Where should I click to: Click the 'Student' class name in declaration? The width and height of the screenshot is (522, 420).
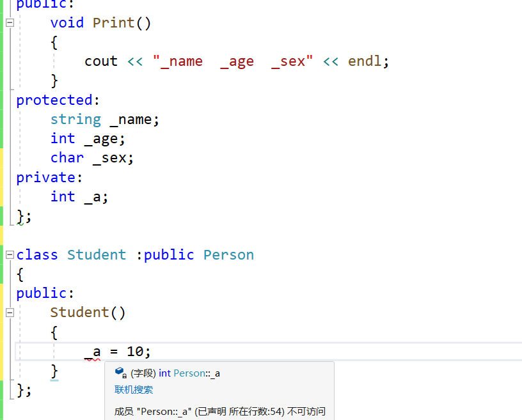tap(97, 255)
